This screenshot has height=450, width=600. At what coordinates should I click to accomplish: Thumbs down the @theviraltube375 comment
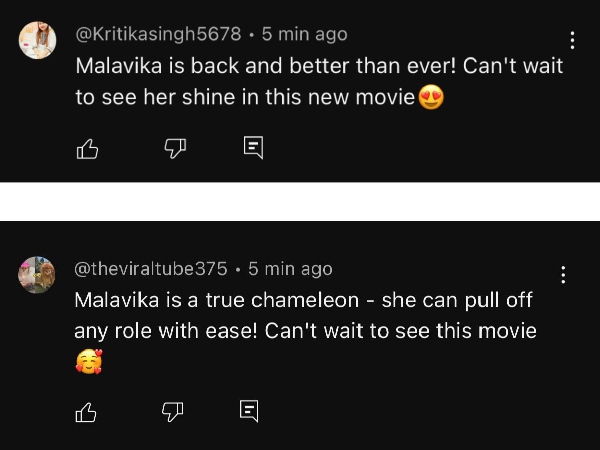[x=172, y=410]
